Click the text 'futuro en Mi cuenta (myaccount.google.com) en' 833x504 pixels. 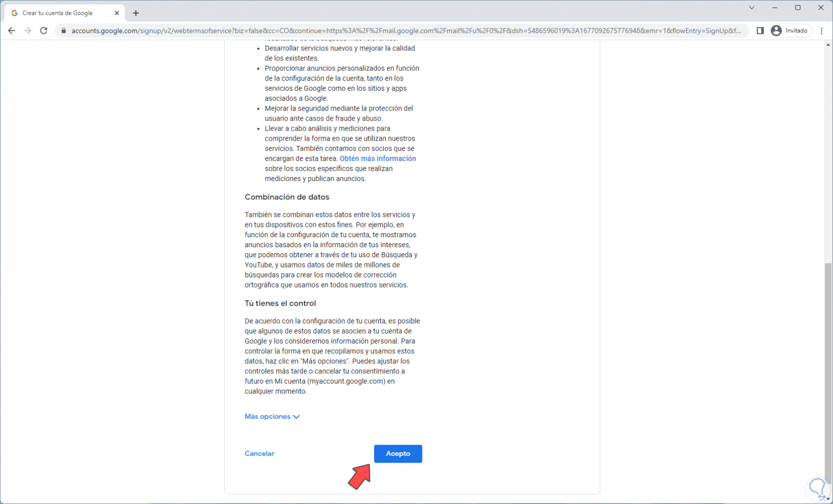click(320, 381)
